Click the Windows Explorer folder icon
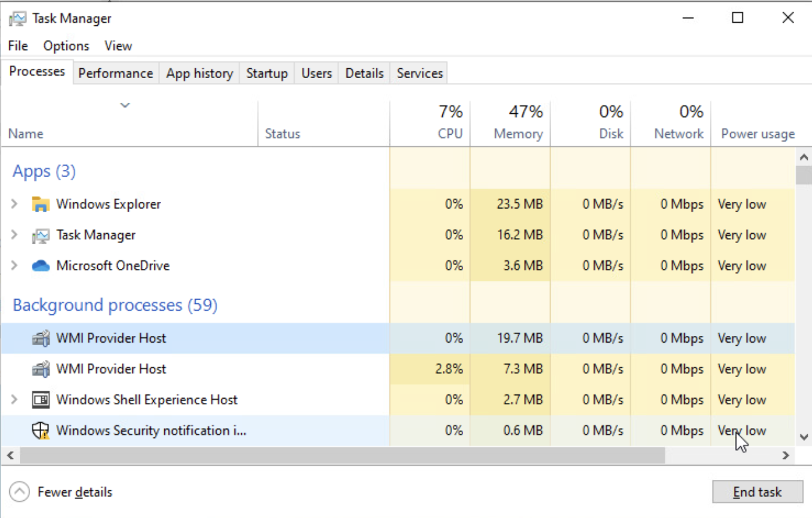Viewport: 812px width, 518px height. click(41, 204)
